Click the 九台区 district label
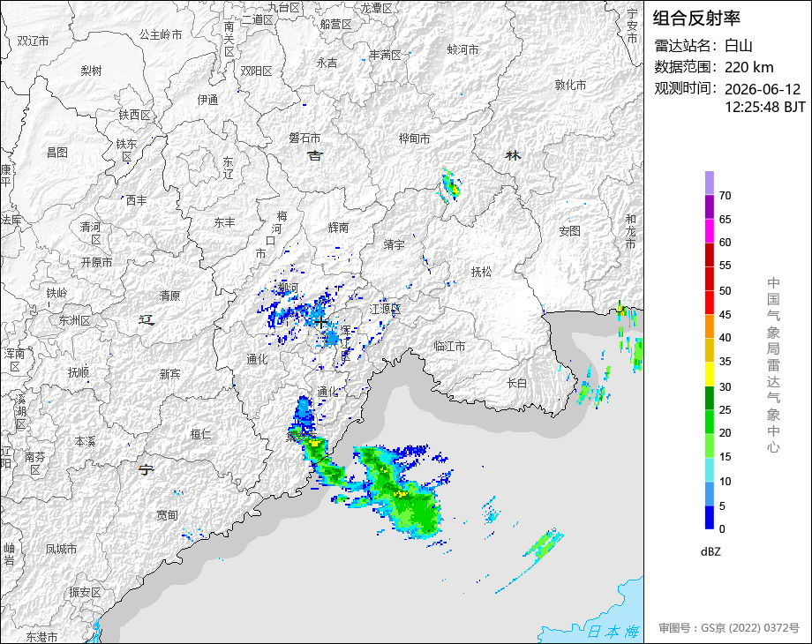The image size is (812, 644). point(284,7)
